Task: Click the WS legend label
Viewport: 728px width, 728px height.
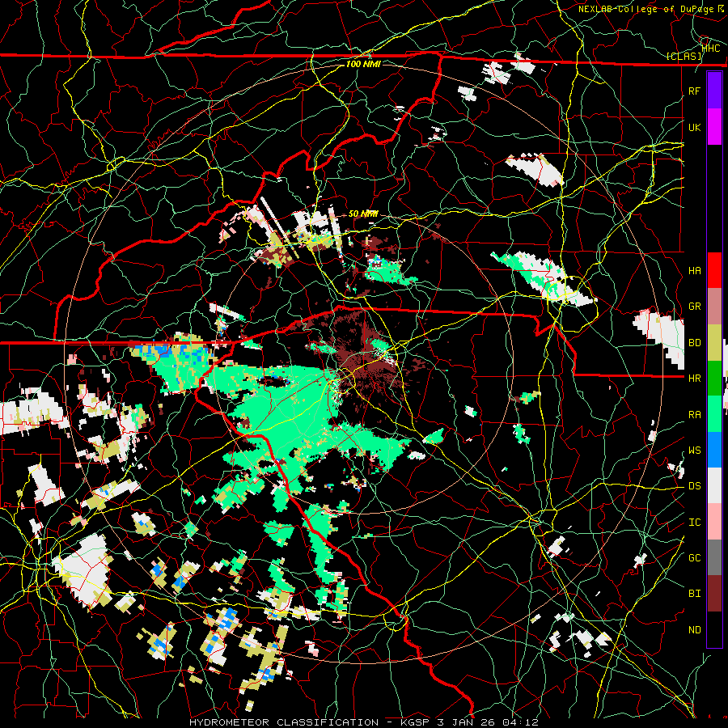Action: [694, 451]
